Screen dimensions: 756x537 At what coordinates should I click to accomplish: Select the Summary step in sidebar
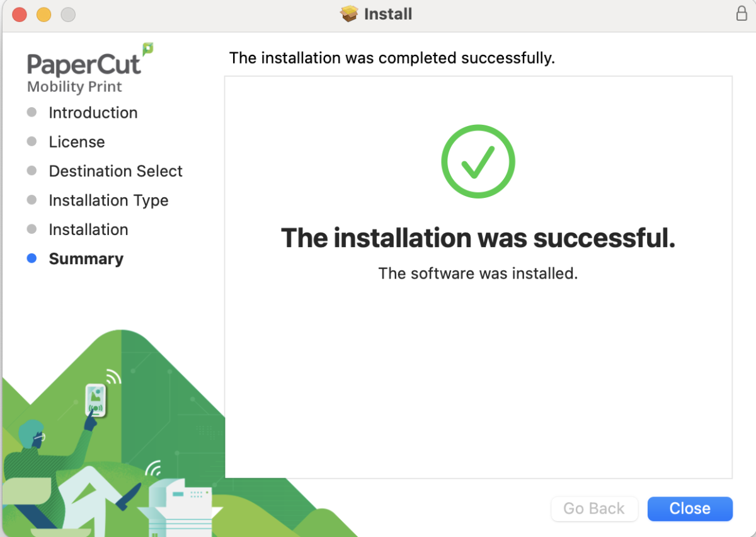tap(86, 258)
